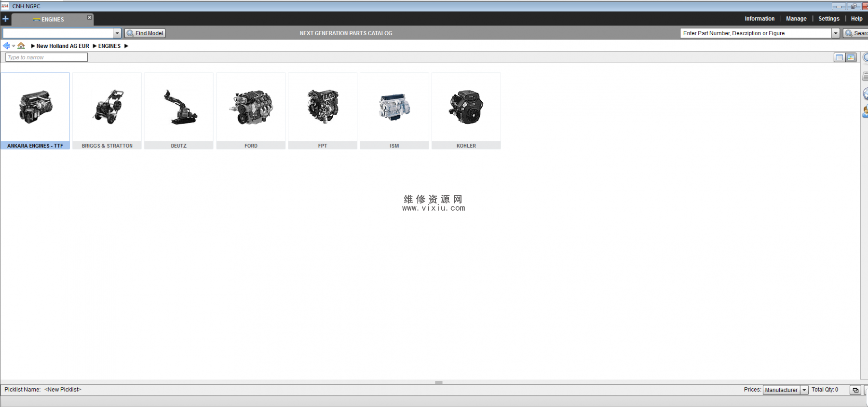Click the document panel icon in right sidebar
This screenshot has height=407, width=868.
(865, 76)
